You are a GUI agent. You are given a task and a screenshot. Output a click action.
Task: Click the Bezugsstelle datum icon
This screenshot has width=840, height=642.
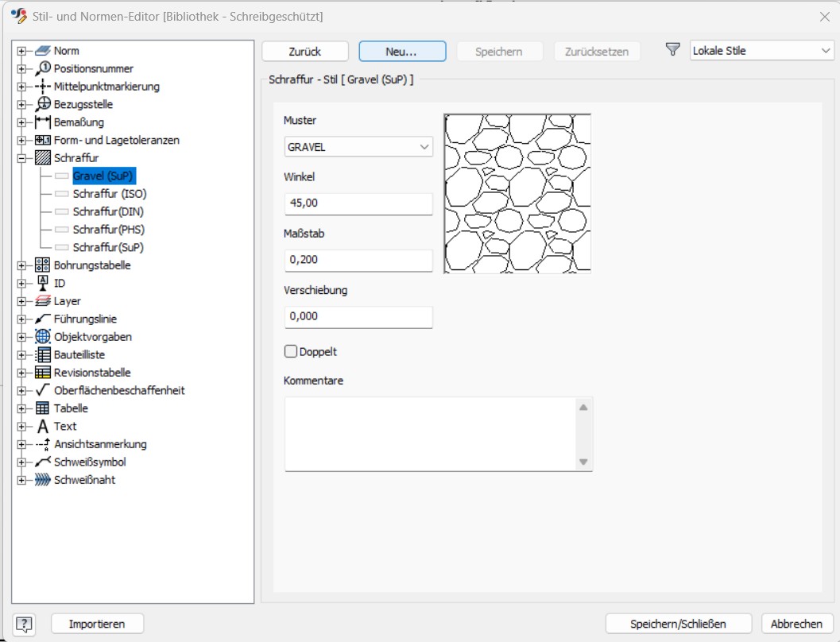[x=43, y=104]
